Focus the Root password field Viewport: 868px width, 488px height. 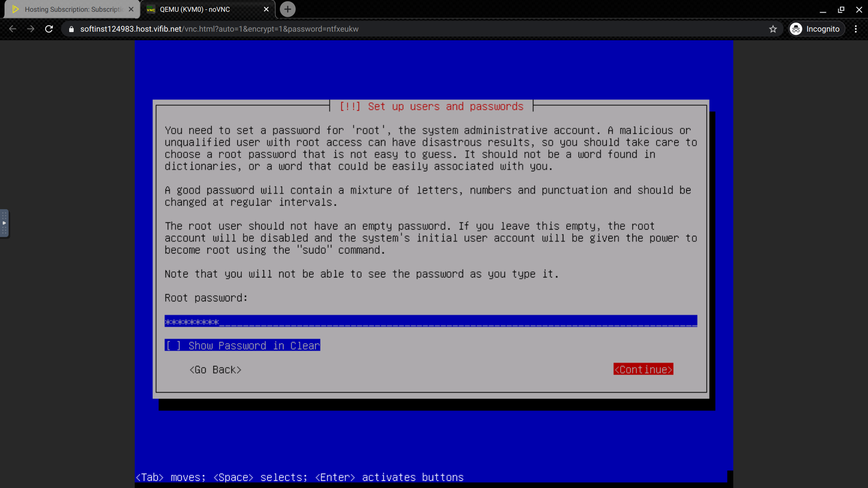(430, 321)
